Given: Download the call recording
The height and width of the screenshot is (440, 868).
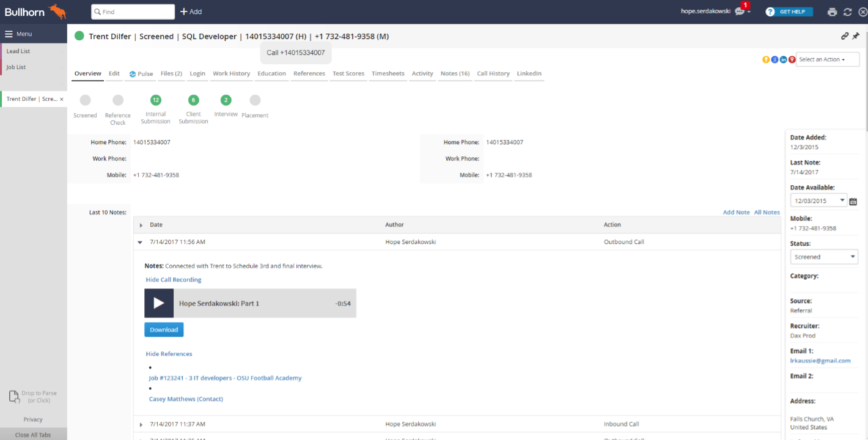Looking at the screenshot, I should [x=164, y=330].
